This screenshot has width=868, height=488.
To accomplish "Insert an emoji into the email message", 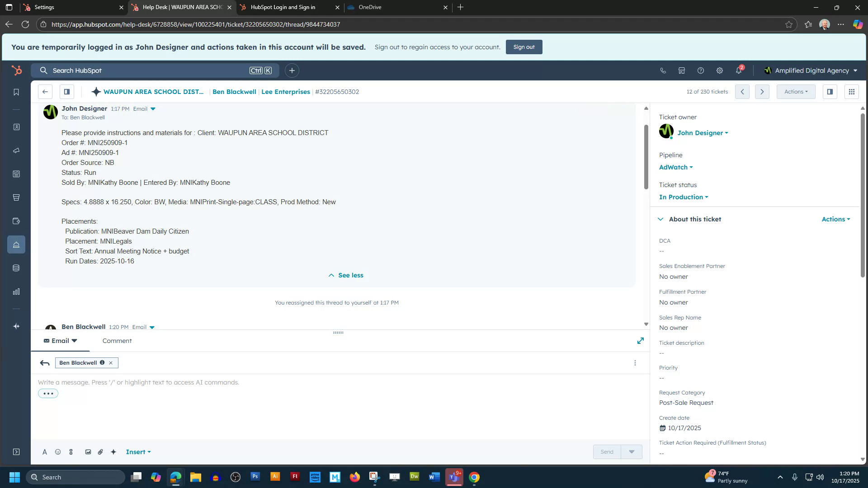I will 57,451.
